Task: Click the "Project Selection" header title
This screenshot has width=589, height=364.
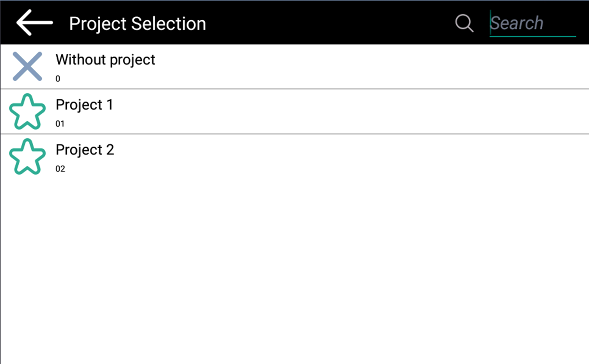Action: (x=137, y=23)
